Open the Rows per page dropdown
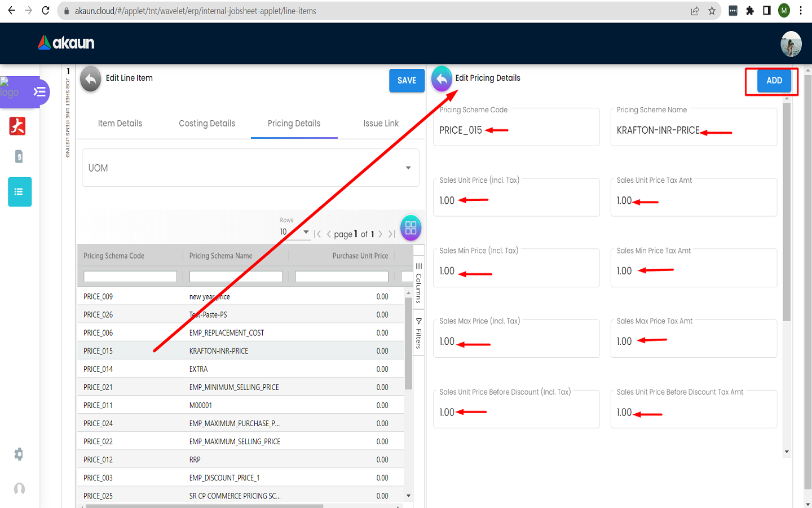The width and height of the screenshot is (812, 508). [x=294, y=232]
